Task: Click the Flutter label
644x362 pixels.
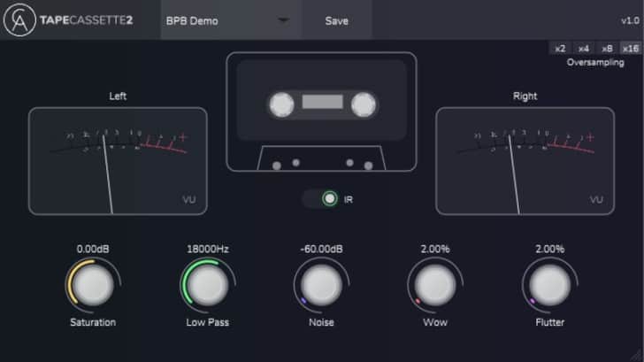Action: tap(549, 322)
